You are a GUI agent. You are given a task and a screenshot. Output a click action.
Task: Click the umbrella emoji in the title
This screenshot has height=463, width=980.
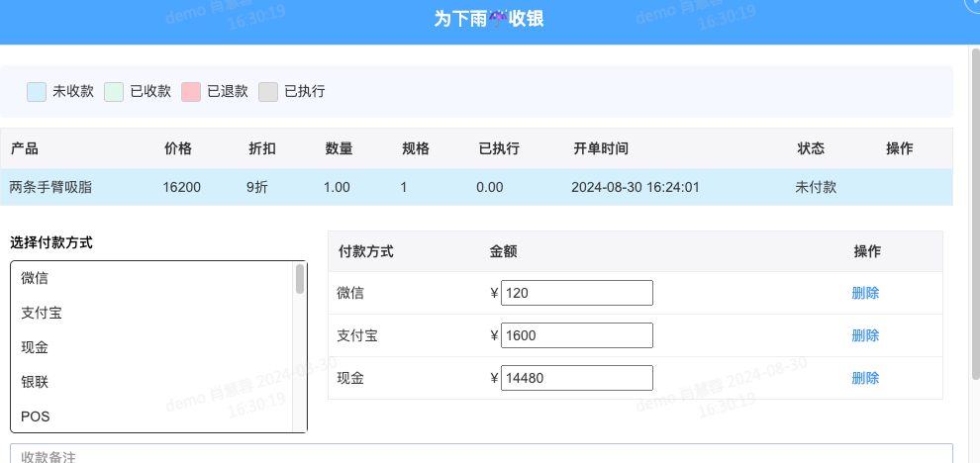point(498,18)
